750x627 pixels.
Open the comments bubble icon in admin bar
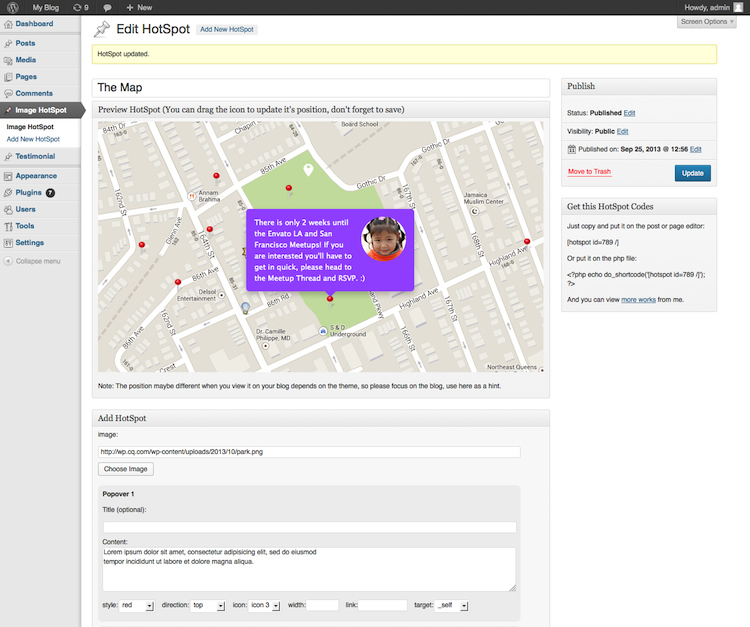point(107,7)
